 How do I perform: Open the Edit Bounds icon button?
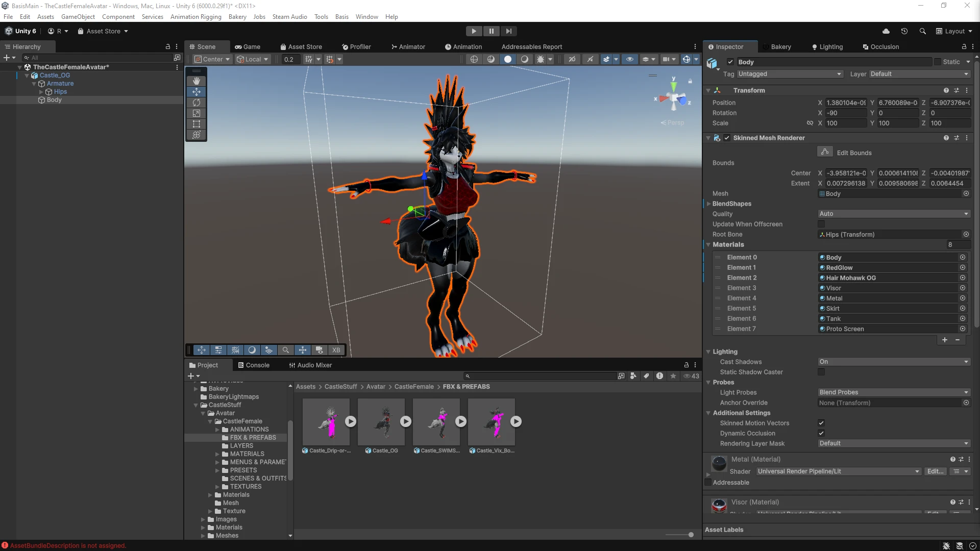pos(825,152)
